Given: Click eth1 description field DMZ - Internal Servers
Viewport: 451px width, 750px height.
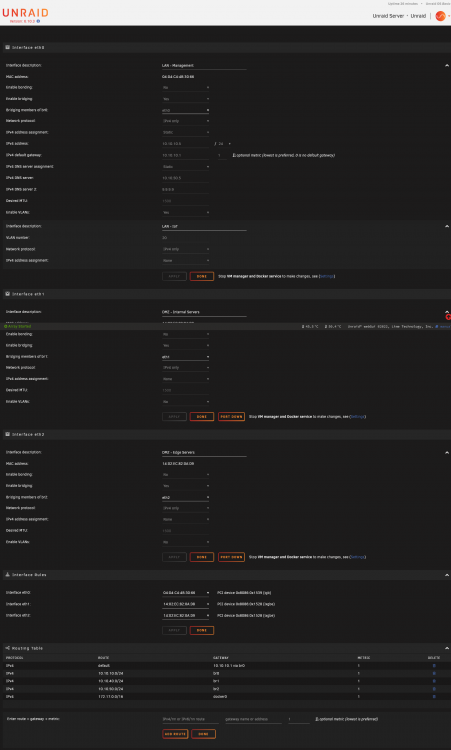Looking at the screenshot, I should pos(204,312).
